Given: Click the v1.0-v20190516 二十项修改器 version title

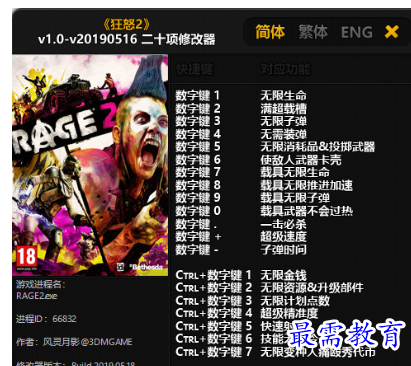Looking at the screenshot, I should (127, 39).
